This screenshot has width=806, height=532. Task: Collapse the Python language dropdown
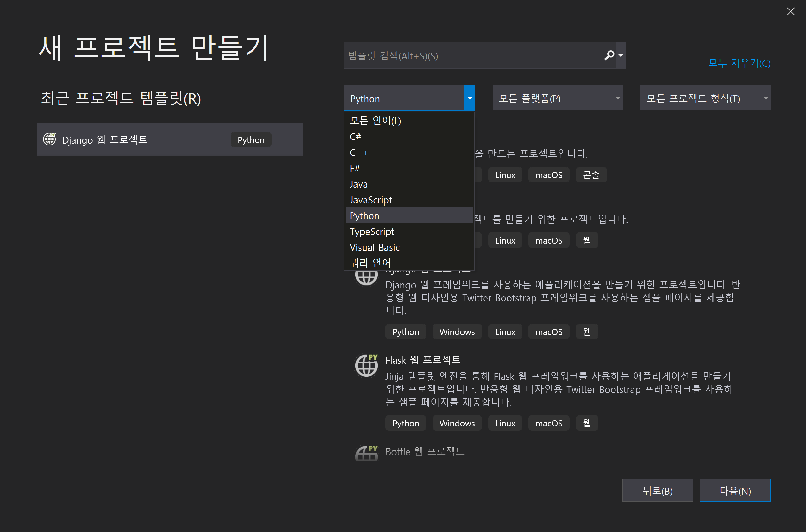[469, 98]
